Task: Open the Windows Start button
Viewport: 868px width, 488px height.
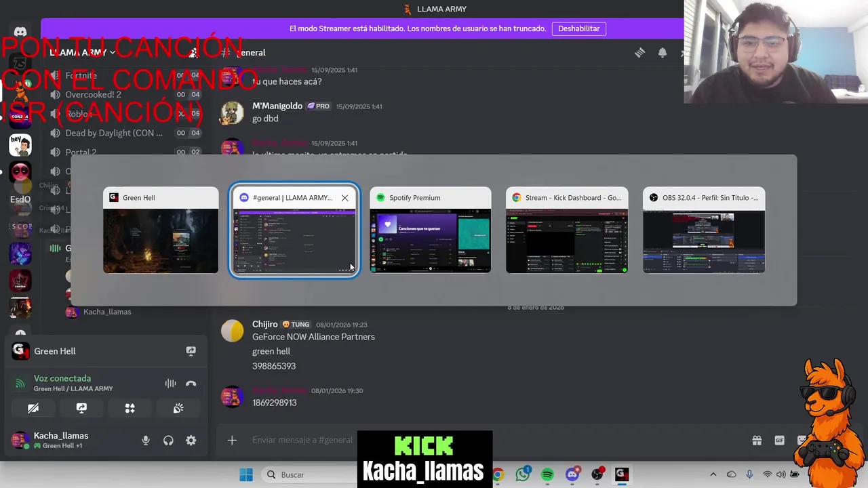Action: pyautogui.click(x=246, y=474)
